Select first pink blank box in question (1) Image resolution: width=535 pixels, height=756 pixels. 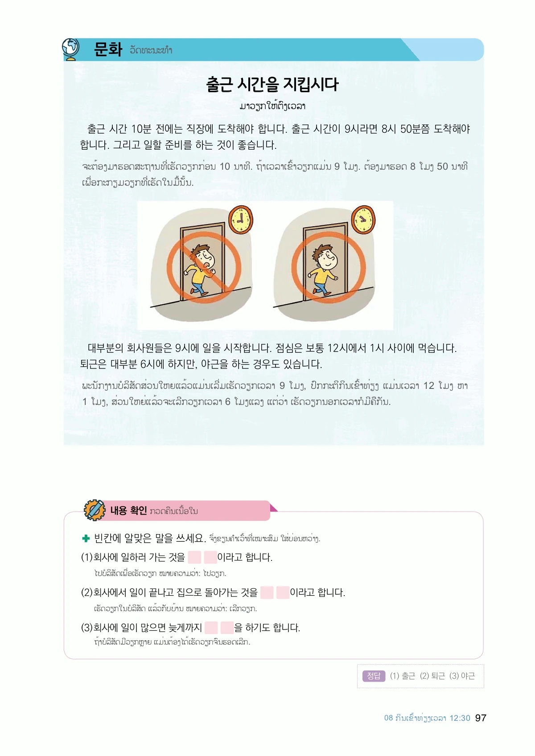click(x=194, y=557)
